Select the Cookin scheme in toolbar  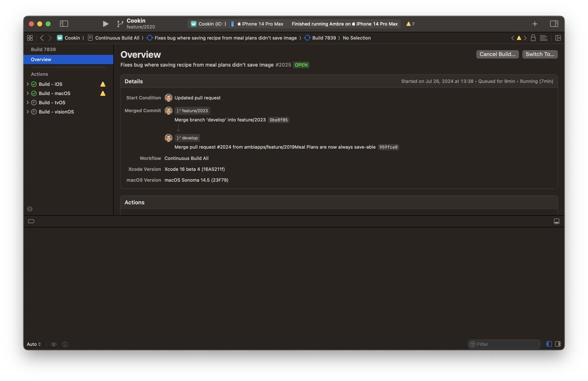click(208, 24)
